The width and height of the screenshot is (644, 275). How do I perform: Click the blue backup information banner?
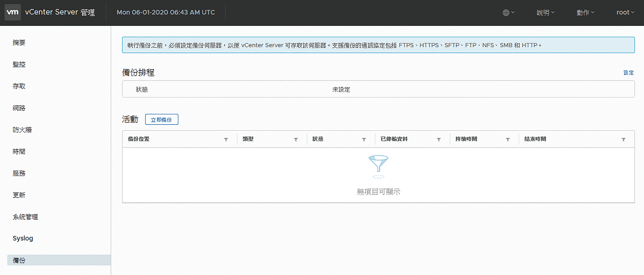pyautogui.click(x=378, y=45)
